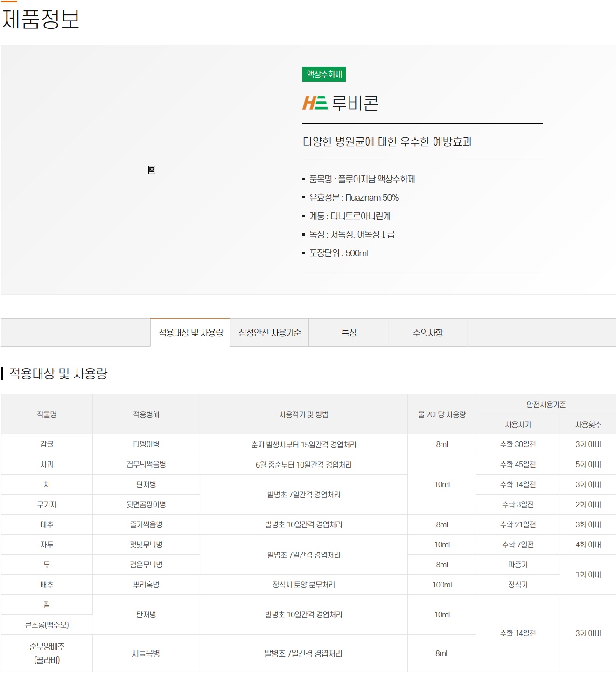Screen dimensions: 616x685
Task: Open the 적용대상 및 사용량 tab
Action: [190, 332]
